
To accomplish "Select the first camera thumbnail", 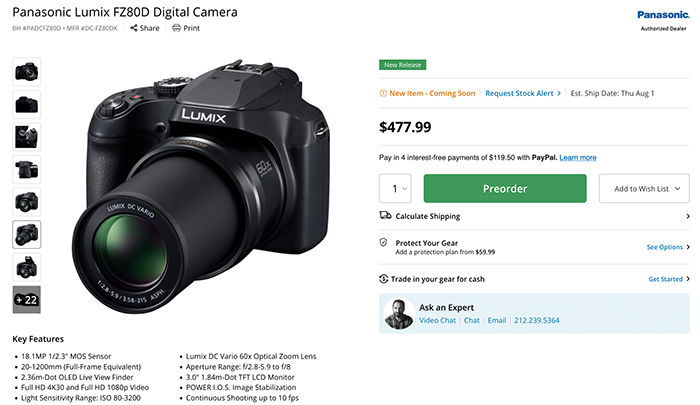I will tap(27, 71).
